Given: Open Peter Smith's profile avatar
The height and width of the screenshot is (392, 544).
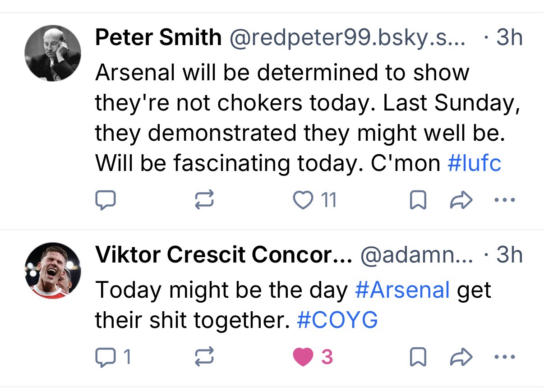Looking at the screenshot, I should click(53, 53).
